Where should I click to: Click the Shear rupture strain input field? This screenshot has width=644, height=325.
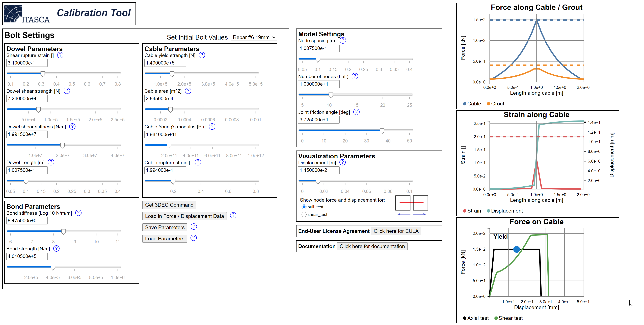point(27,63)
